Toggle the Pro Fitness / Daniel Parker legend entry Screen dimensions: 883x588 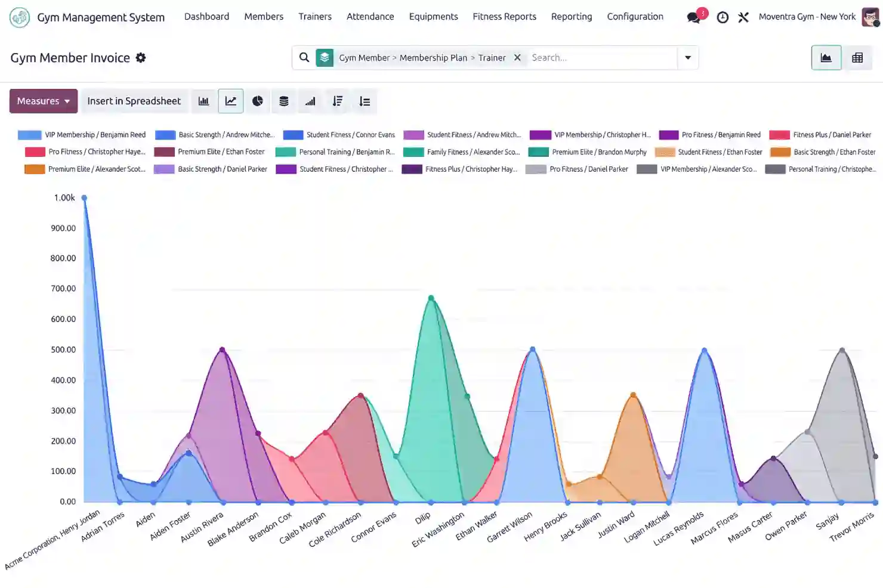[x=577, y=169]
